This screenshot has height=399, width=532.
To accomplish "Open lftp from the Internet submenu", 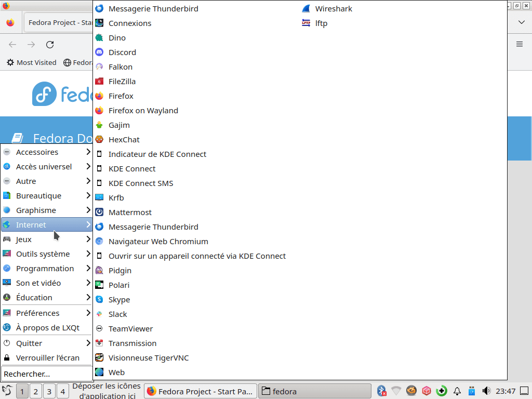I will tap(314, 23).
